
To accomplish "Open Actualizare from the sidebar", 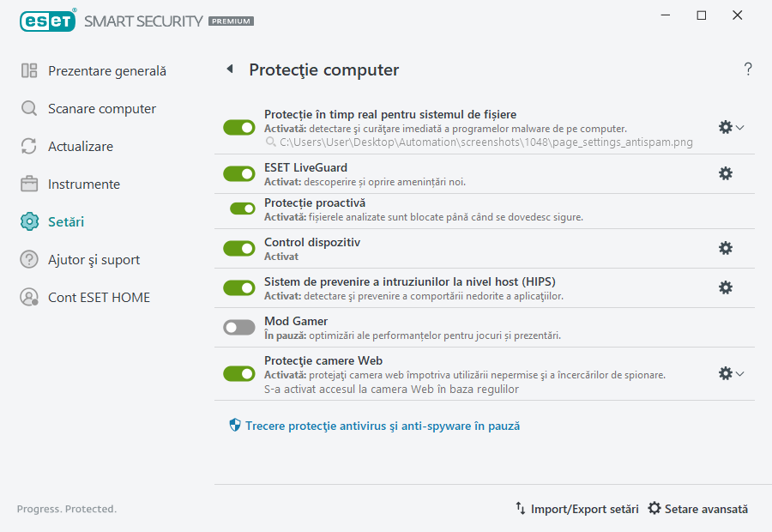I will pos(28,146).
